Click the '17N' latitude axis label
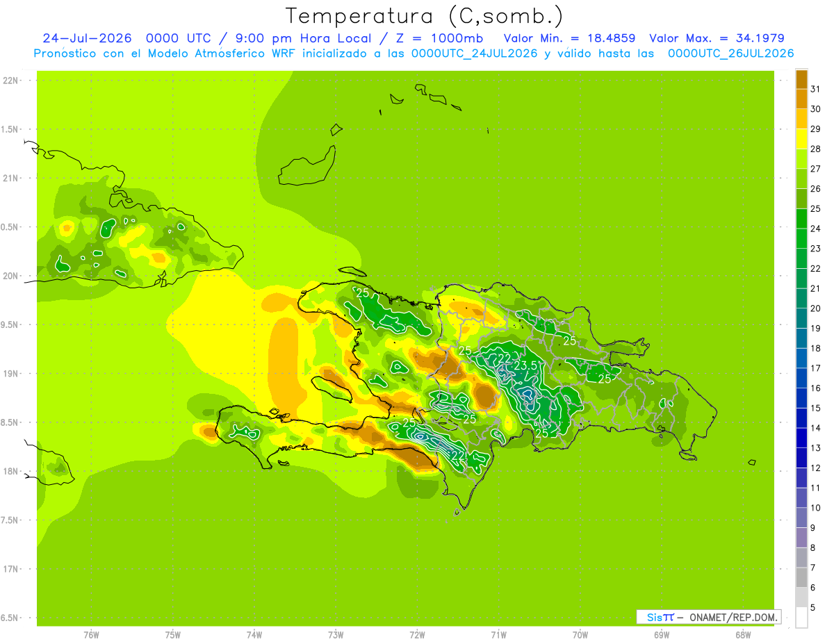The height and width of the screenshot is (644, 834). click(11, 569)
